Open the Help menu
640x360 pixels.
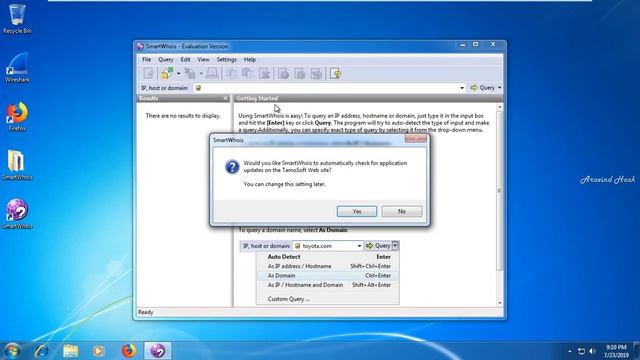pos(250,60)
